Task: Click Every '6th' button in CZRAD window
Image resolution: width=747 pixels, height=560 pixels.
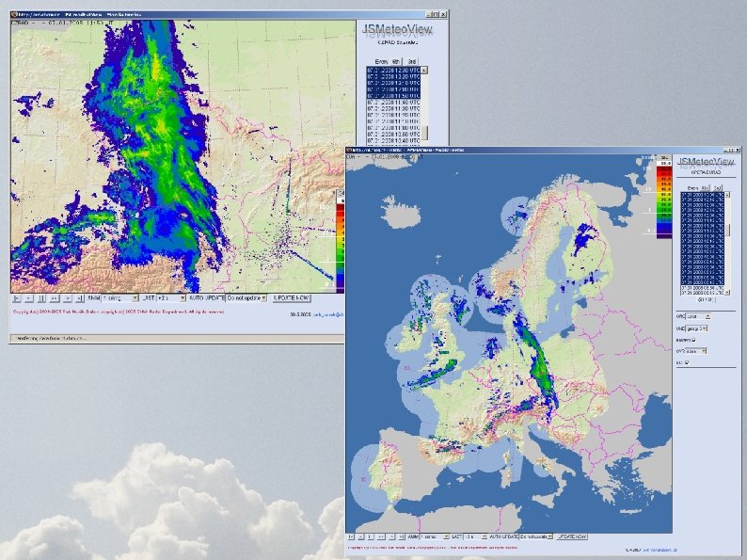Action: tap(397, 61)
